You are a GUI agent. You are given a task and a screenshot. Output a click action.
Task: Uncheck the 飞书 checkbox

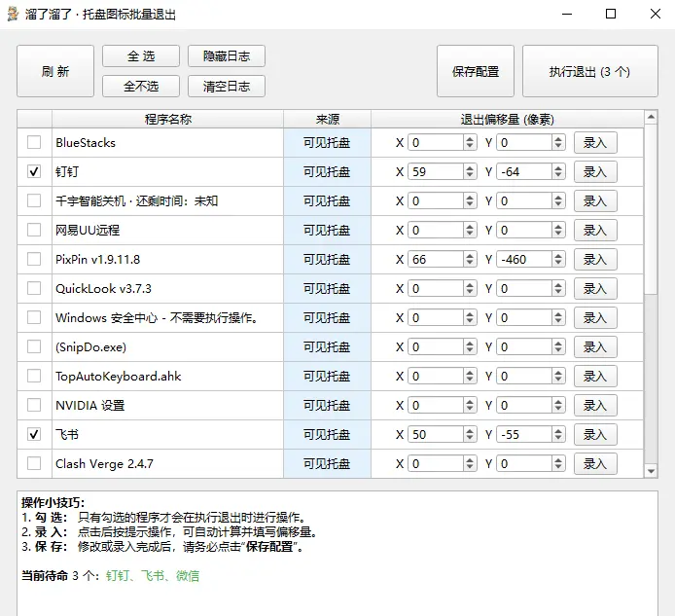[34, 434]
